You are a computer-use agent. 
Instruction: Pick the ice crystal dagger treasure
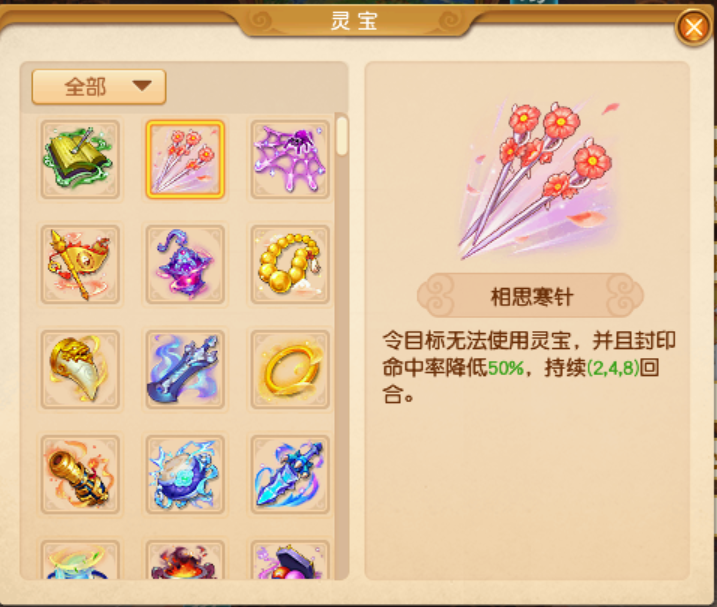[290, 474]
